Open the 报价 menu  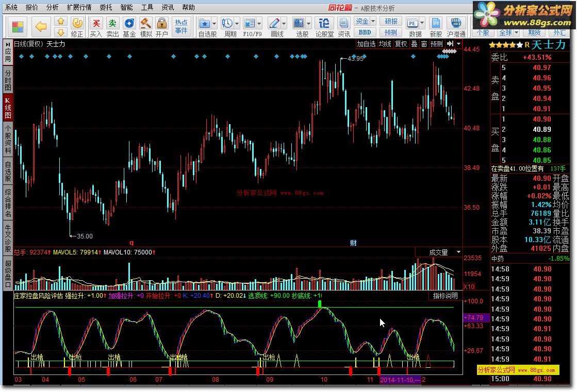coord(31,7)
